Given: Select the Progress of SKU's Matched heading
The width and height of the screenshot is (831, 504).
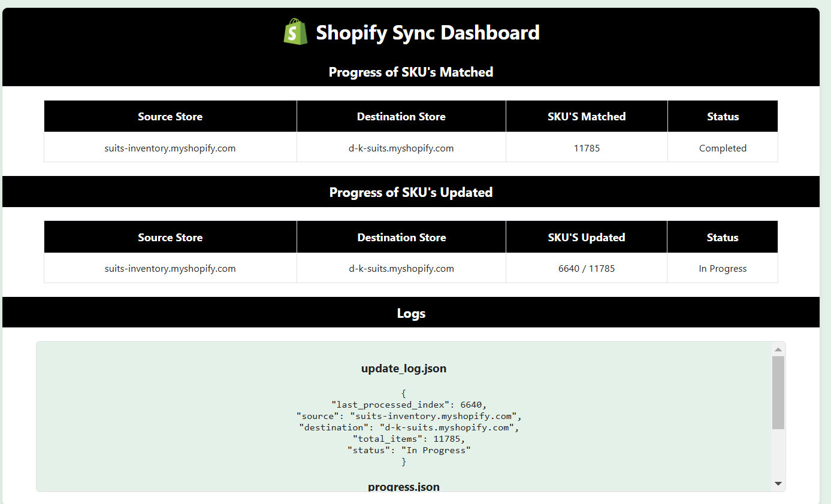Looking at the screenshot, I should click(411, 72).
